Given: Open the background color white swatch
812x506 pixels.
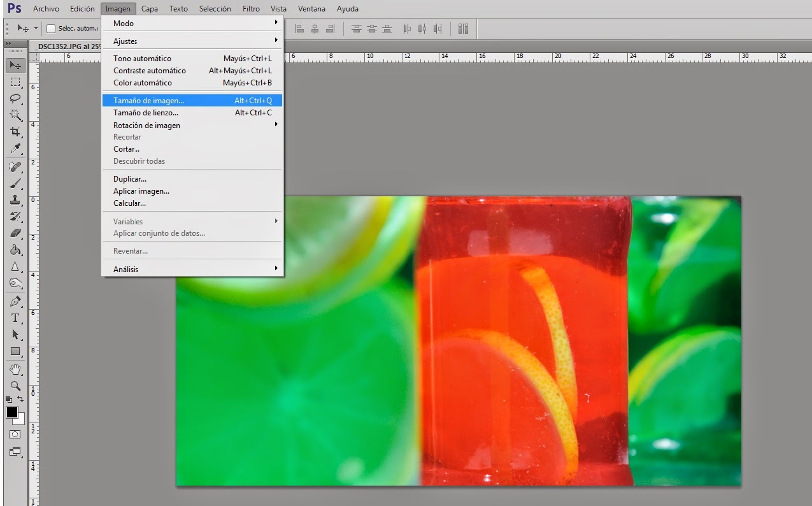Looking at the screenshot, I should tap(21, 421).
